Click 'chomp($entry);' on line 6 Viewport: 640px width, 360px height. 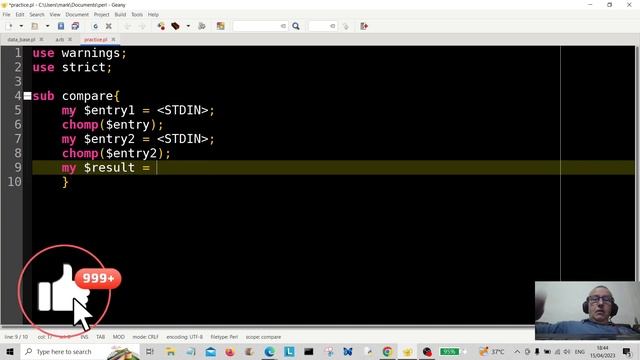[112, 124]
